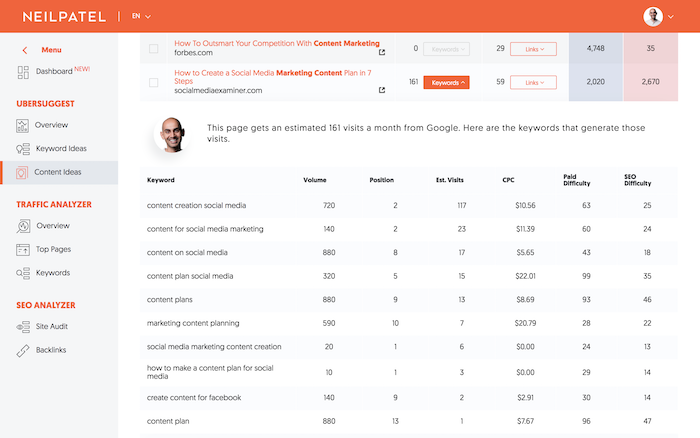Viewport: 700px width, 438px height.
Task: Click the Site Audit icon
Action: click(23, 327)
